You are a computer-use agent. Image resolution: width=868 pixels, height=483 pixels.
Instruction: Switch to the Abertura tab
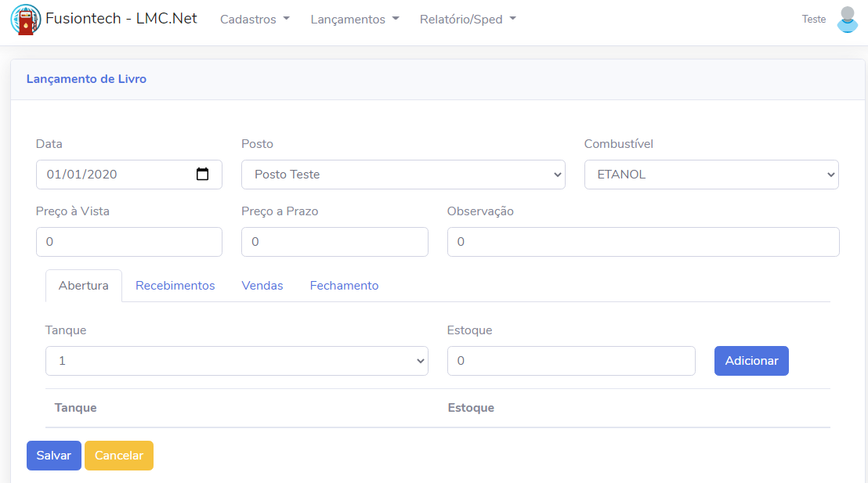point(84,286)
